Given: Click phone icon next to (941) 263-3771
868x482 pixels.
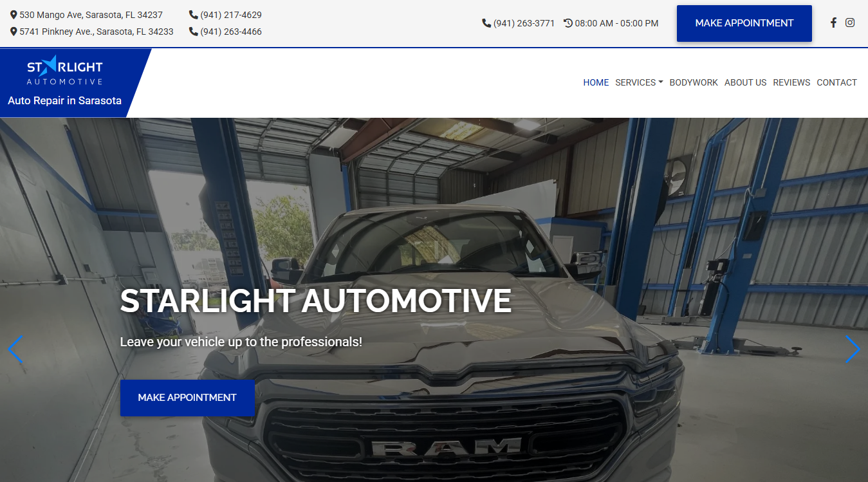Looking at the screenshot, I should point(486,23).
